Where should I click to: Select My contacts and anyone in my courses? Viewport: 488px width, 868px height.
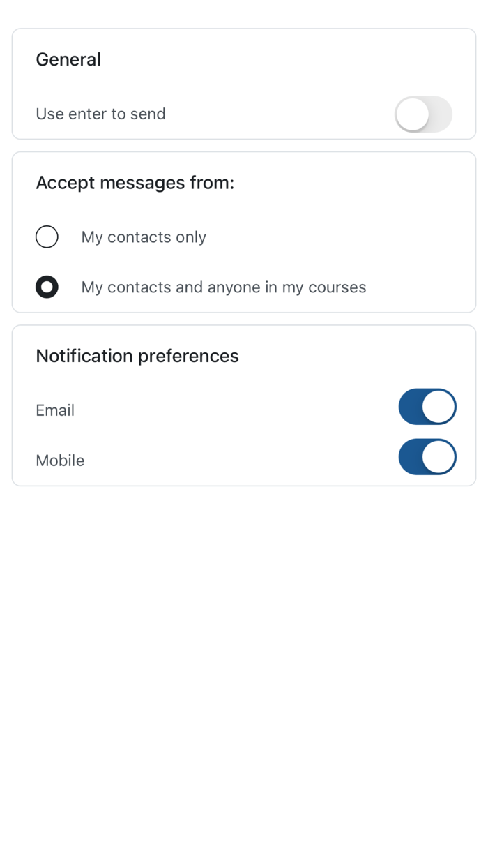47,287
